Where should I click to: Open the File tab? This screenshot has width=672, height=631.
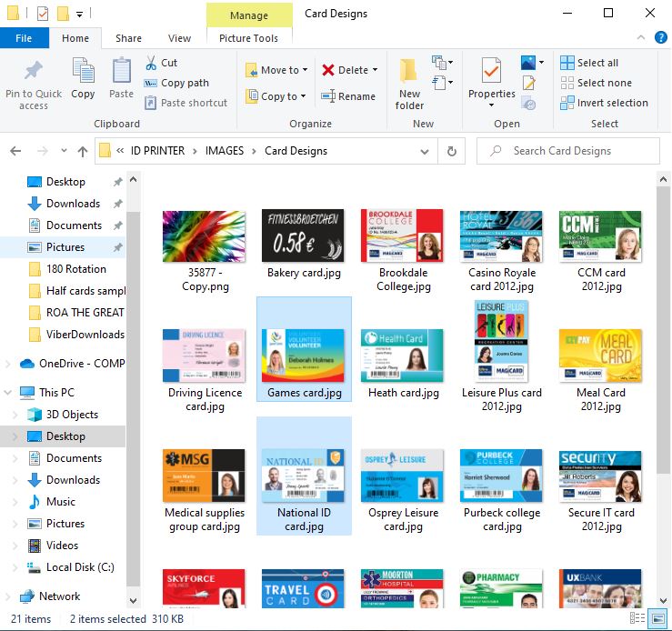pos(24,38)
